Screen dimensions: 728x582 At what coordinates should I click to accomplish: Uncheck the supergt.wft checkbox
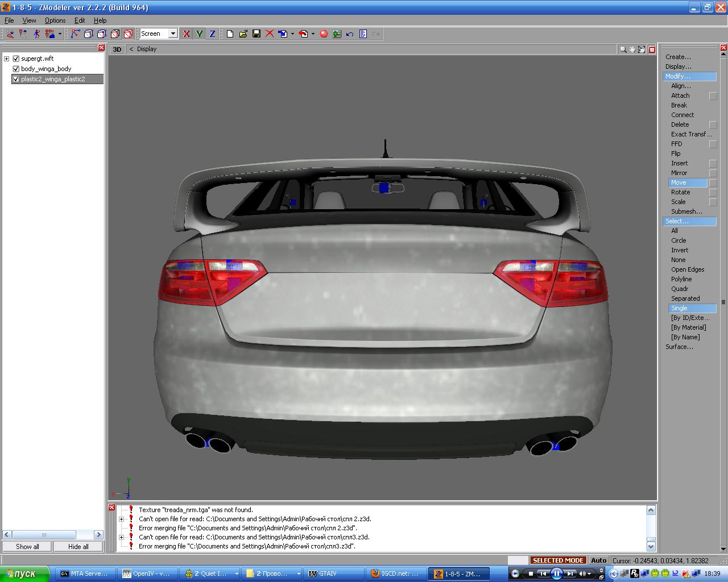tap(16, 59)
